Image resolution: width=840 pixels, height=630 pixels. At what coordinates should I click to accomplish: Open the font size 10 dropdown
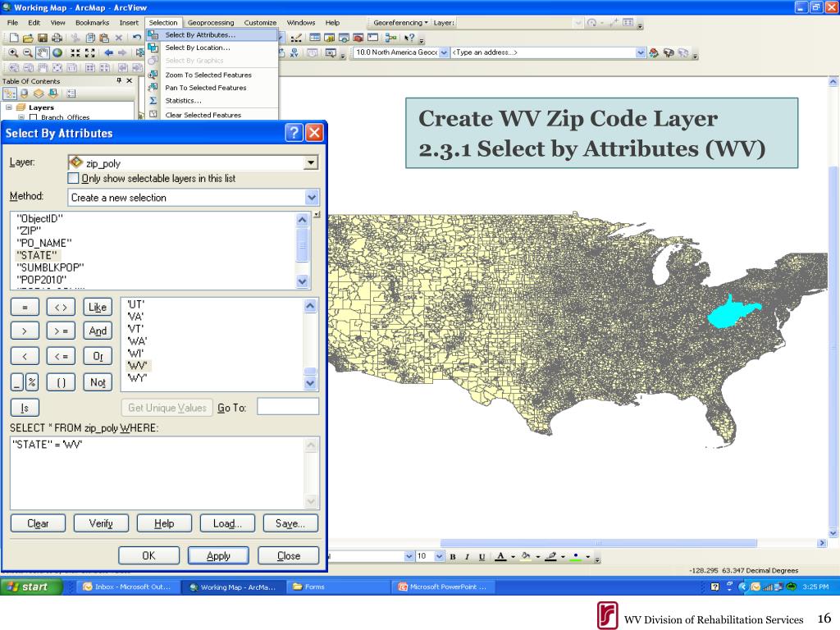(x=440, y=556)
